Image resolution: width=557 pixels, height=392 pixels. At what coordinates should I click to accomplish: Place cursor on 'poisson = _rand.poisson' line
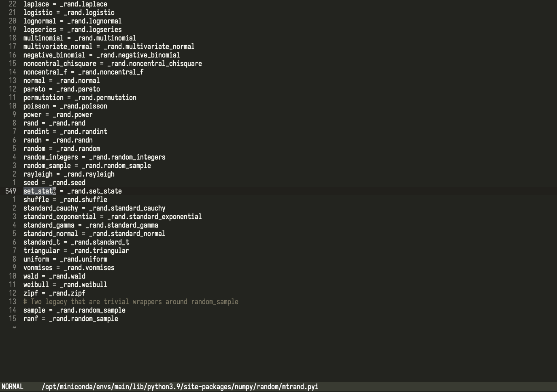[65, 106]
